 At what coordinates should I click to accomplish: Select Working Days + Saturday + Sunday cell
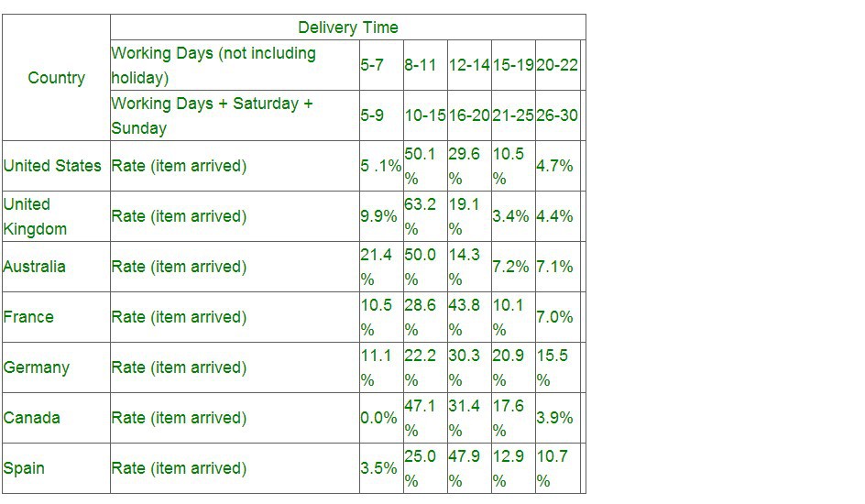pyautogui.click(x=234, y=115)
